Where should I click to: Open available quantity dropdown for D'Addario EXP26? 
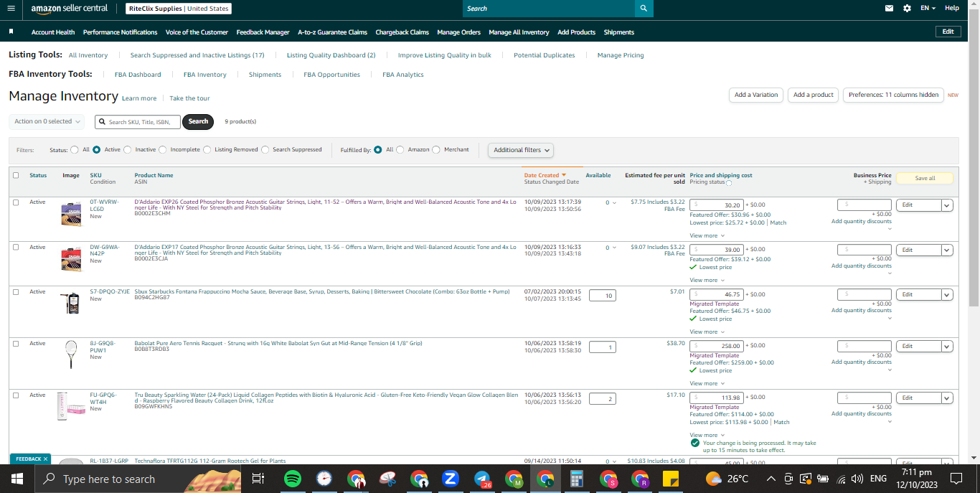(x=611, y=202)
